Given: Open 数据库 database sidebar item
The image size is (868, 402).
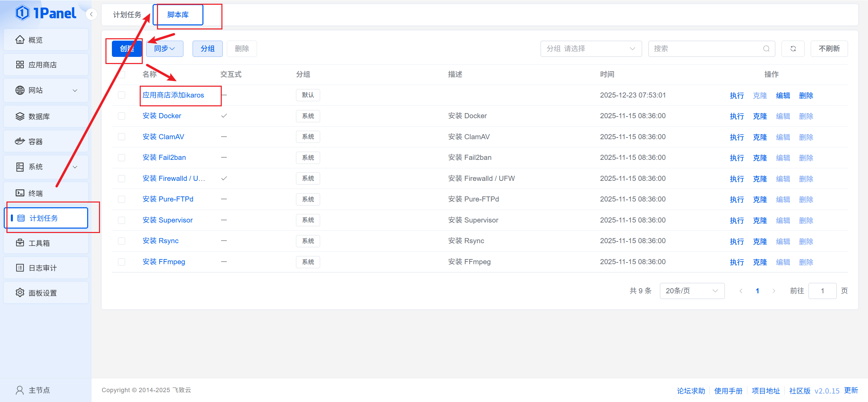Looking at the screenshot, I should point(39,117).
